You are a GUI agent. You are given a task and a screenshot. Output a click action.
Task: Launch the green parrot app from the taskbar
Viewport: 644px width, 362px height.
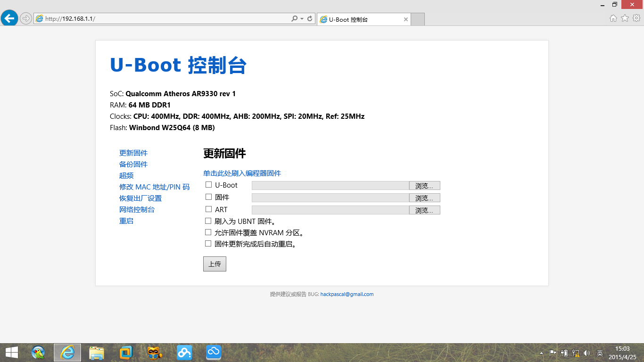click(x=38, y=353)
